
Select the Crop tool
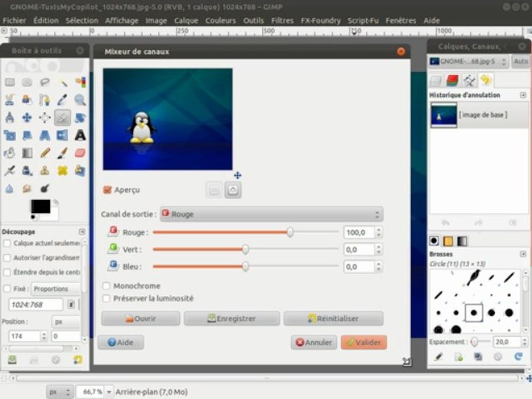tap(63, 117)
